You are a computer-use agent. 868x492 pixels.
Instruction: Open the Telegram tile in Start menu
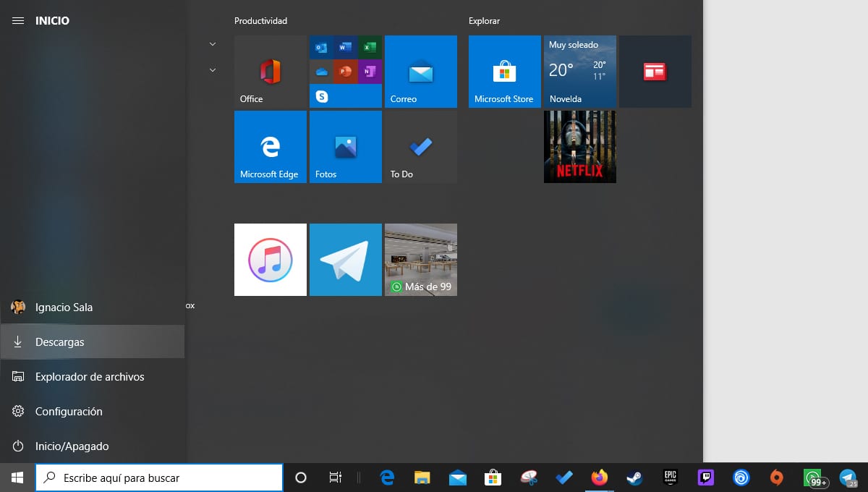346,260
